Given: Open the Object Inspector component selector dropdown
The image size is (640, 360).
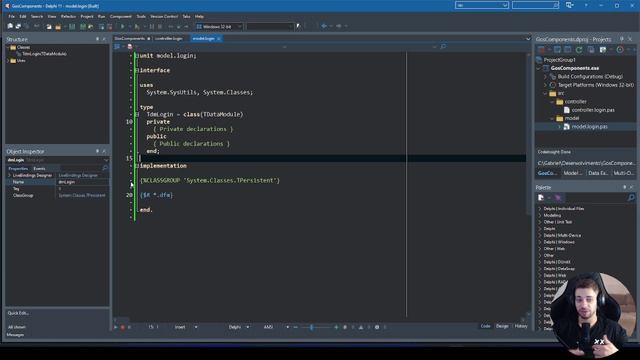Looking at the screenshot, I should pos(106,160).
